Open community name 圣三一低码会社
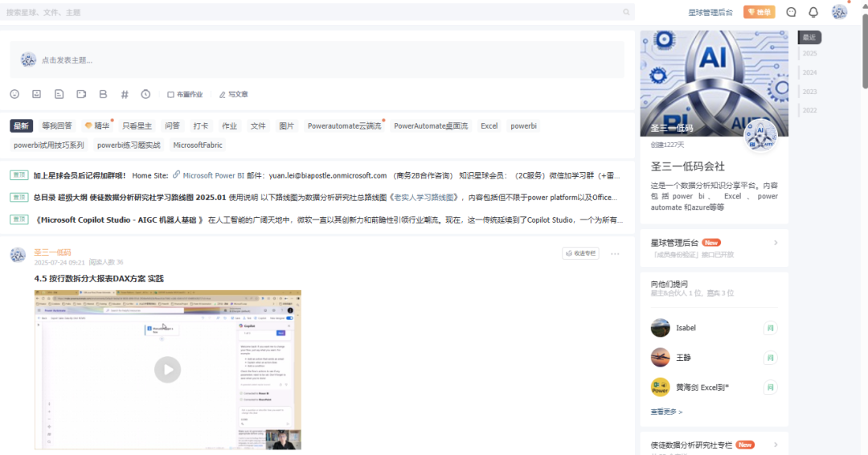The width and height of the screenshot is (868, 455). click(687, 166)
